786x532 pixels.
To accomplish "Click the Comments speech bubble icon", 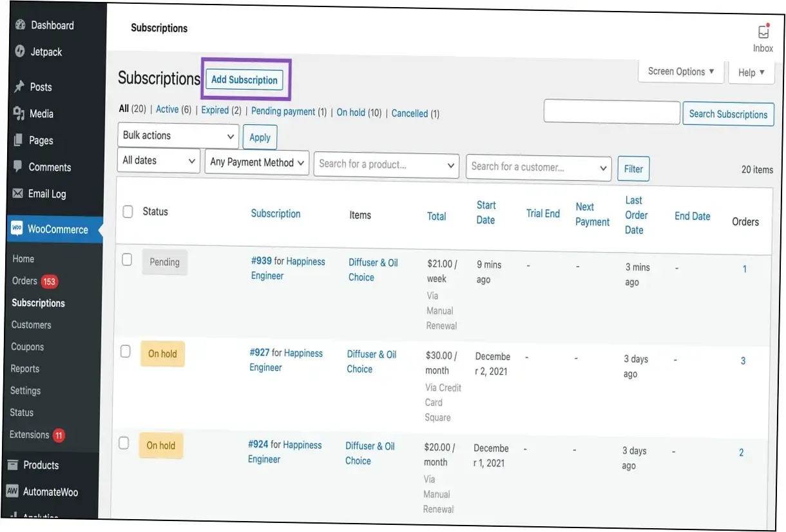I will pos(18,167).
